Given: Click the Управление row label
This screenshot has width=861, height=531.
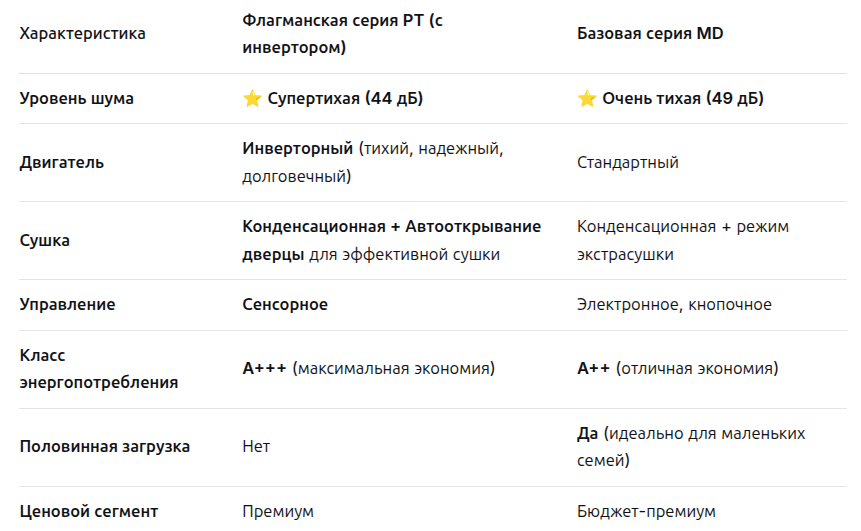Looking at the screenshot, I should pyautogui.click(x=68, y=305).
